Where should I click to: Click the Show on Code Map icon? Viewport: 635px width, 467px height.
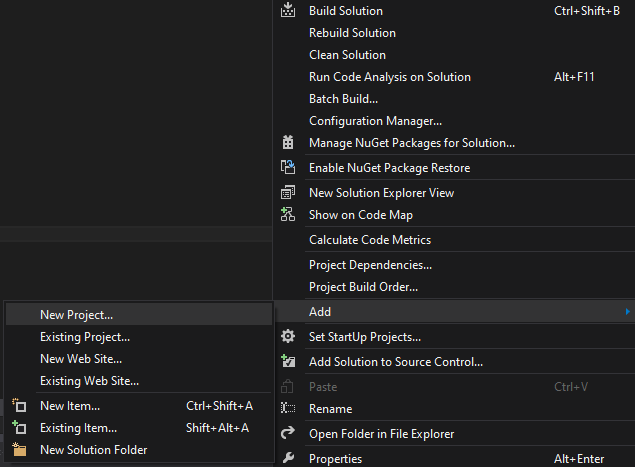point(288,214)
